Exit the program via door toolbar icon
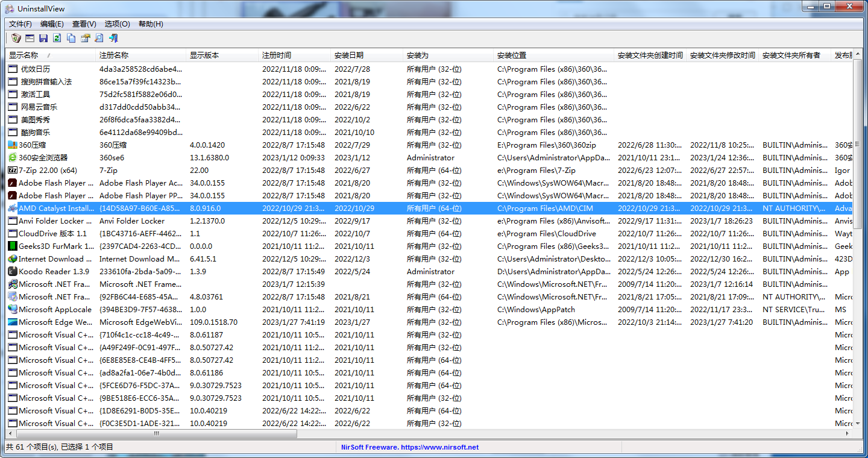This screenshot has height=458, width=868. (x=113, y=38)
